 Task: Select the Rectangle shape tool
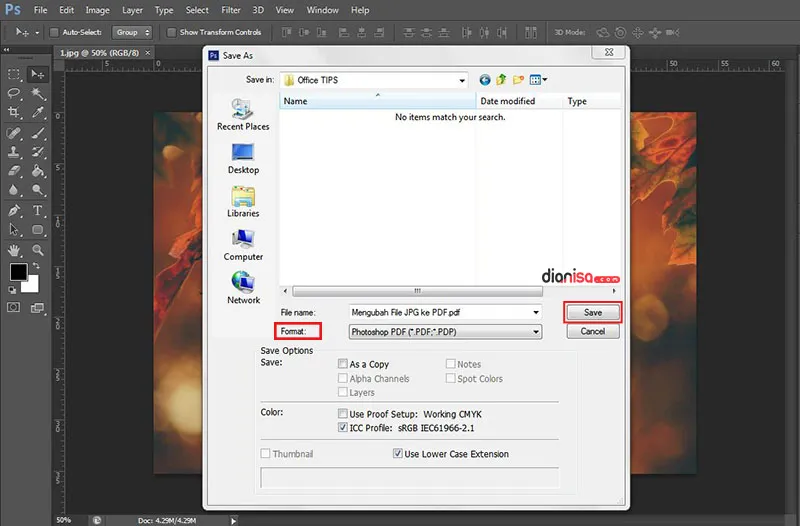click(x=37, y=230)
